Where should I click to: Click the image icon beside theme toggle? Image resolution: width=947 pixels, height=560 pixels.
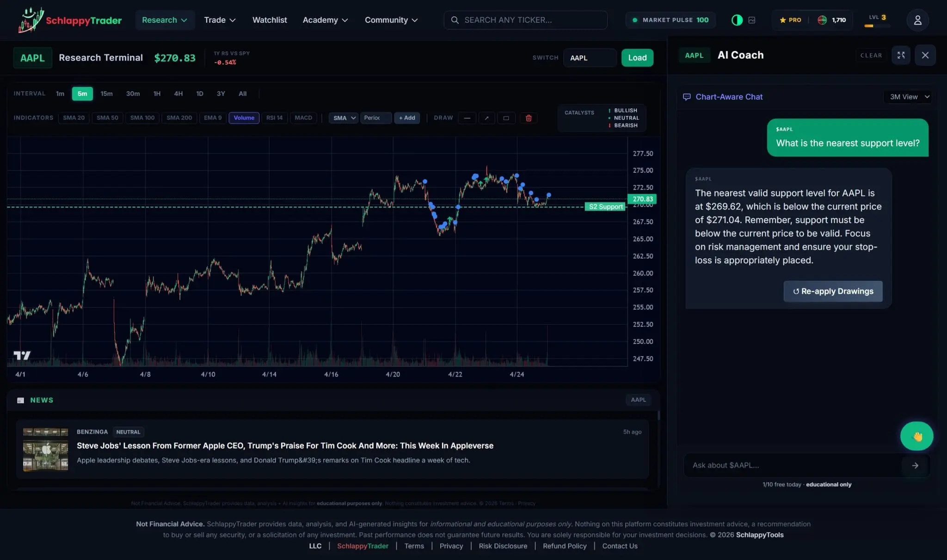752,20
